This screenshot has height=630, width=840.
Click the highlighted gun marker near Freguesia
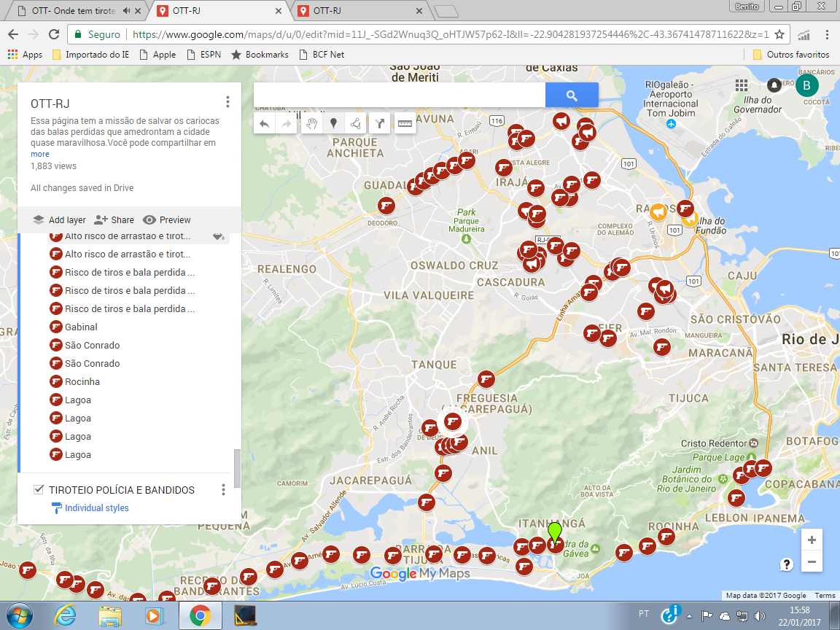click(x=453, y=421)
